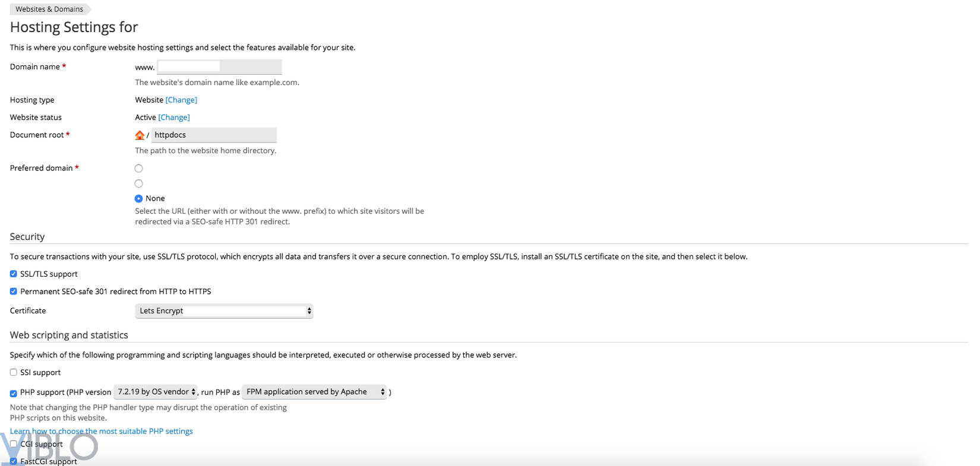Uncheck the PHP support checkbox

14,393
